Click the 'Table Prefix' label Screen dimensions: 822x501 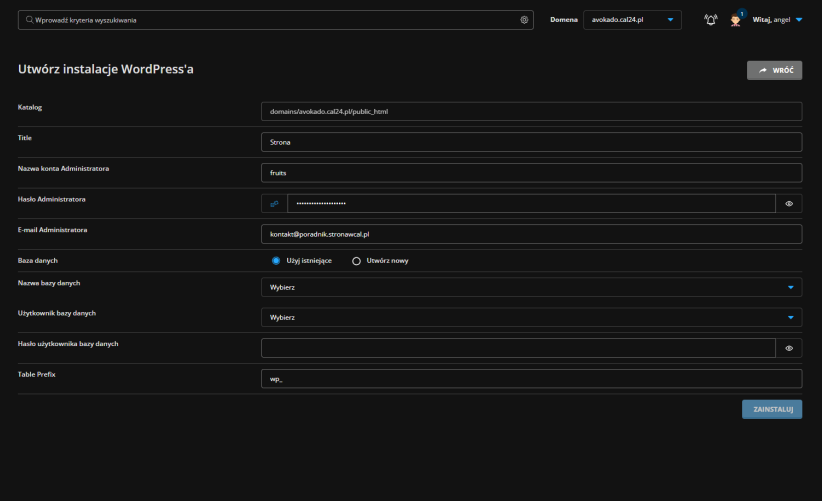37,374
